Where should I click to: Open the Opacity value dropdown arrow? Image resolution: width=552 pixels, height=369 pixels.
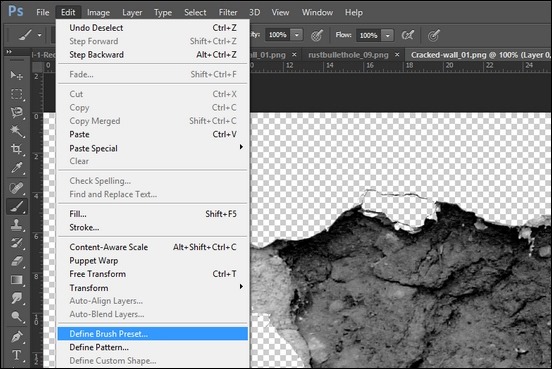[x=297, y=35]
